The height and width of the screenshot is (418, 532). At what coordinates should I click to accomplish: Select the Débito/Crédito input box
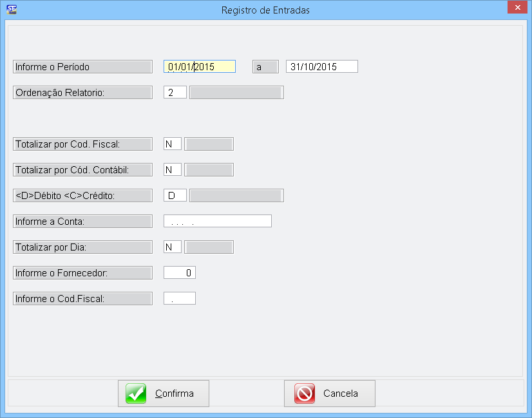pyautogui.click(x=175, y=196)
